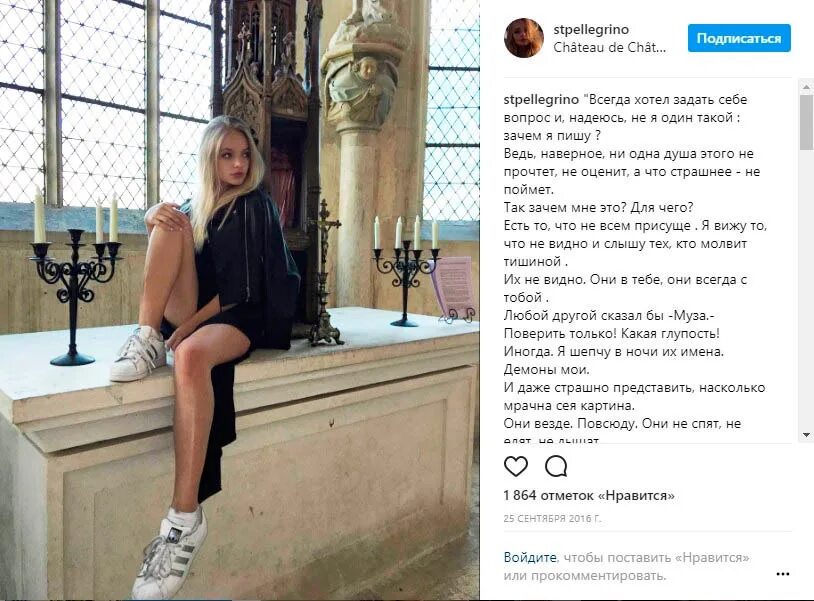
Task: Click the 25 сентября 2016 г. date
Action: pos(552,518)
